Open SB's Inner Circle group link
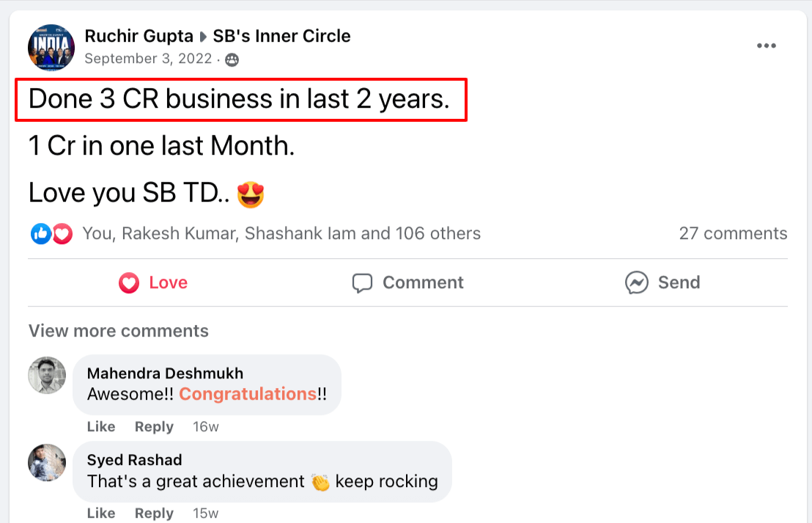 point(281,36)
